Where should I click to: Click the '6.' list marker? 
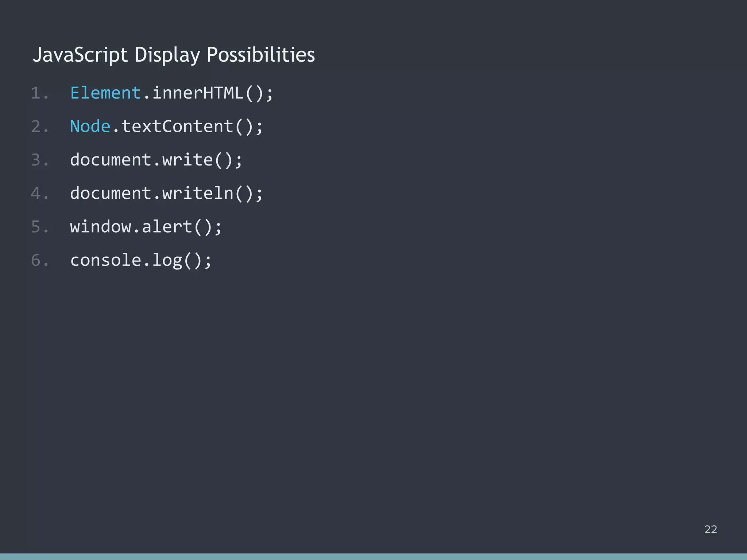[40, 260]
